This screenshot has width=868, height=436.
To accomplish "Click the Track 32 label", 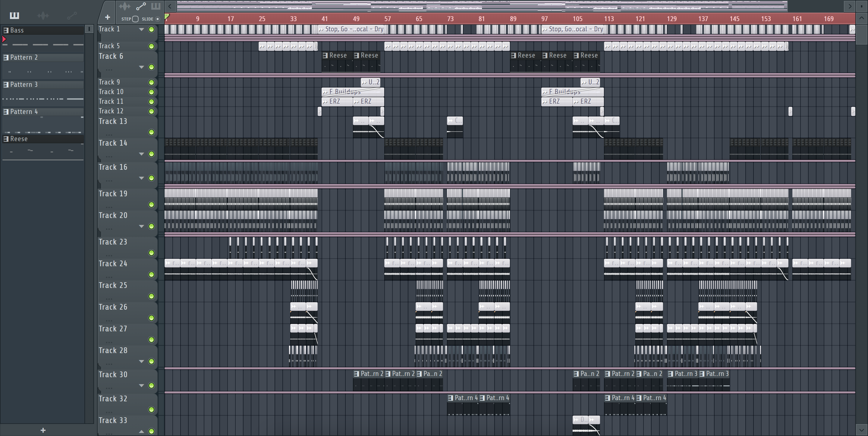I will [x=113, y=399].
